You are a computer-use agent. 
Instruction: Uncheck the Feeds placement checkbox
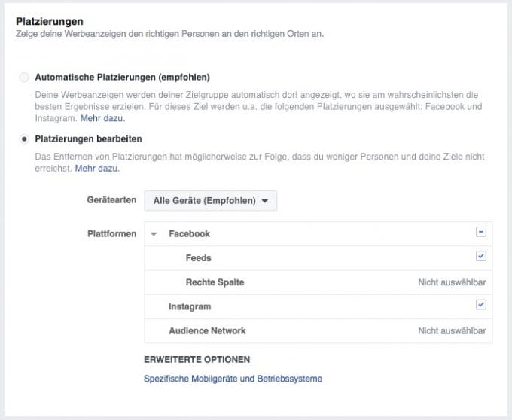[481, 257]
